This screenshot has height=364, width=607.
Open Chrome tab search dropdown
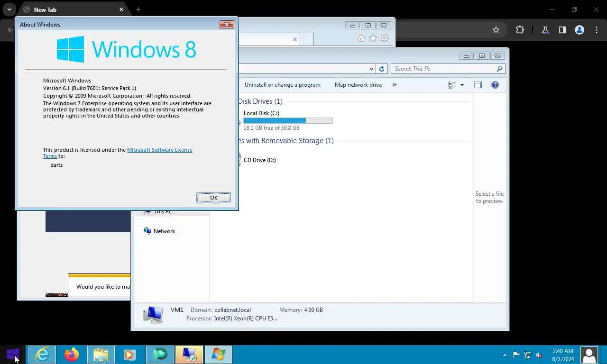[x=9, y=9]
